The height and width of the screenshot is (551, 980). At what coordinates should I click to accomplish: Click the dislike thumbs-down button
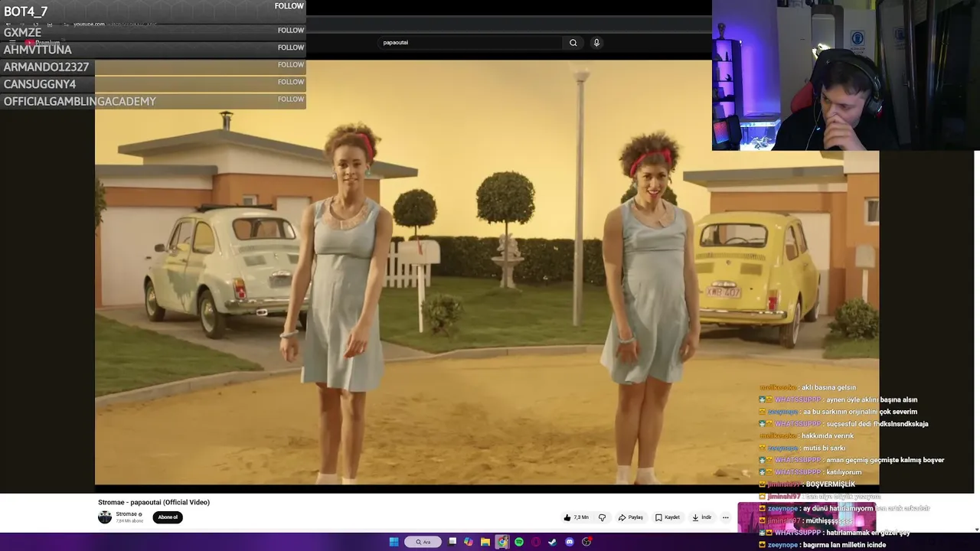tap(602, 517)
